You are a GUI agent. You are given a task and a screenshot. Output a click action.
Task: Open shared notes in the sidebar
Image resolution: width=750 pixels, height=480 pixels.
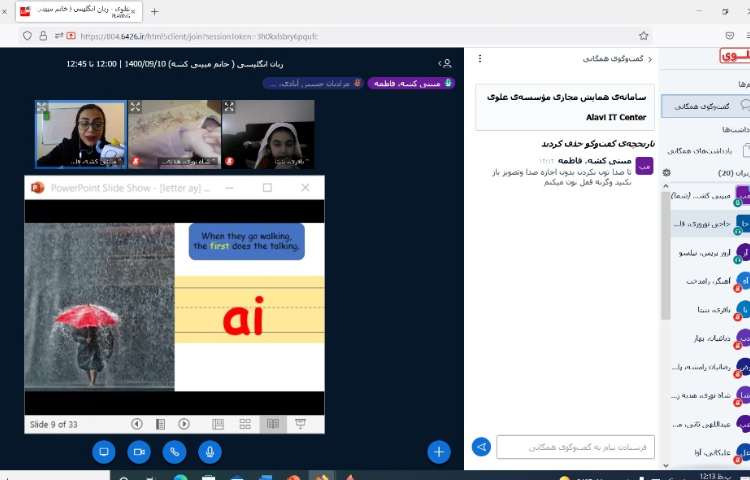[x=706, y=151]
